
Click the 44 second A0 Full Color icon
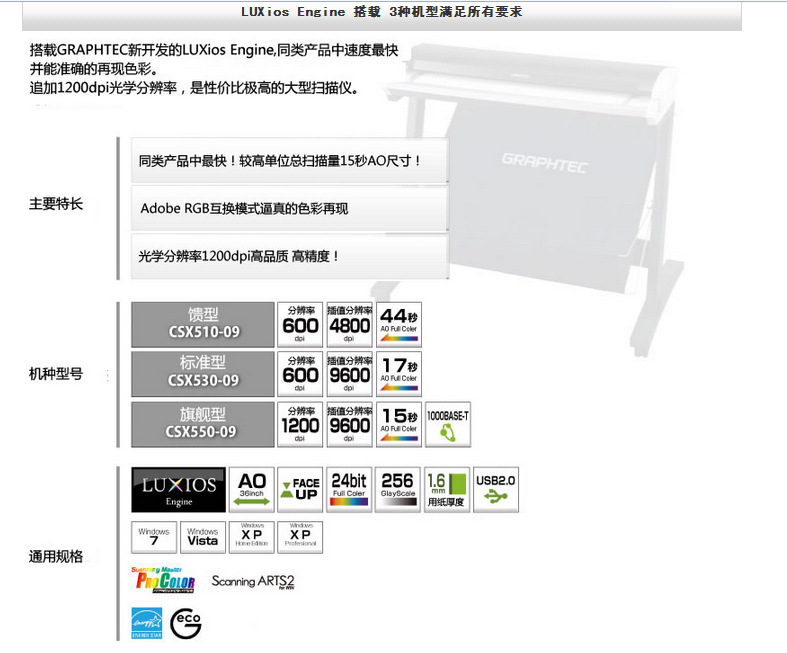[x=399, y=325]
